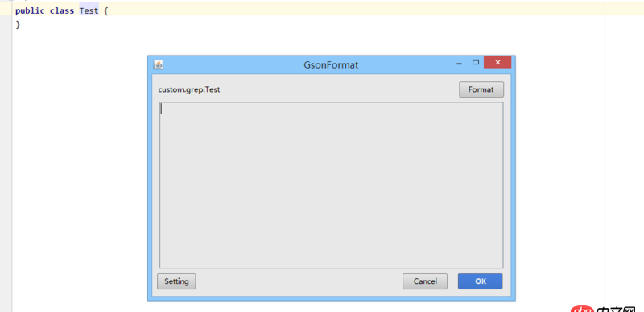
Task: Cancel the GsonFormat dialog
Action: [425, 281]
